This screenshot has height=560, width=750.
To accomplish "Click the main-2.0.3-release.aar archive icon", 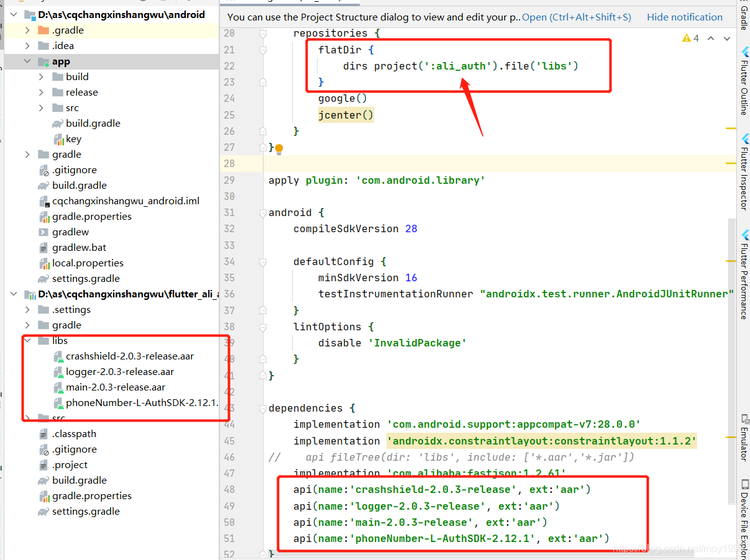I will click(58, 387).
